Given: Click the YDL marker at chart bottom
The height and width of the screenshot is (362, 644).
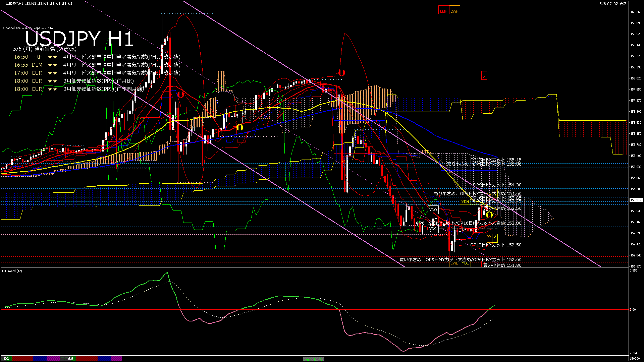Looking at the screenshot, I should (465, 263).
